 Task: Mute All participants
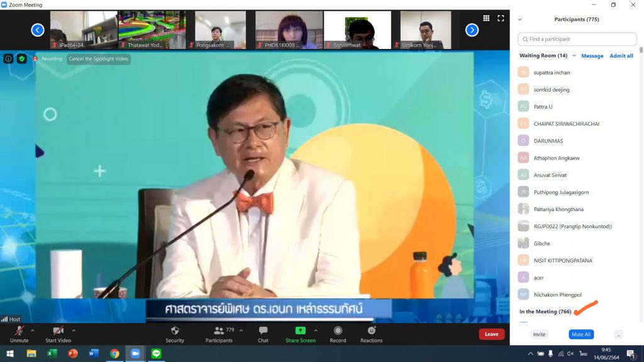581,334
